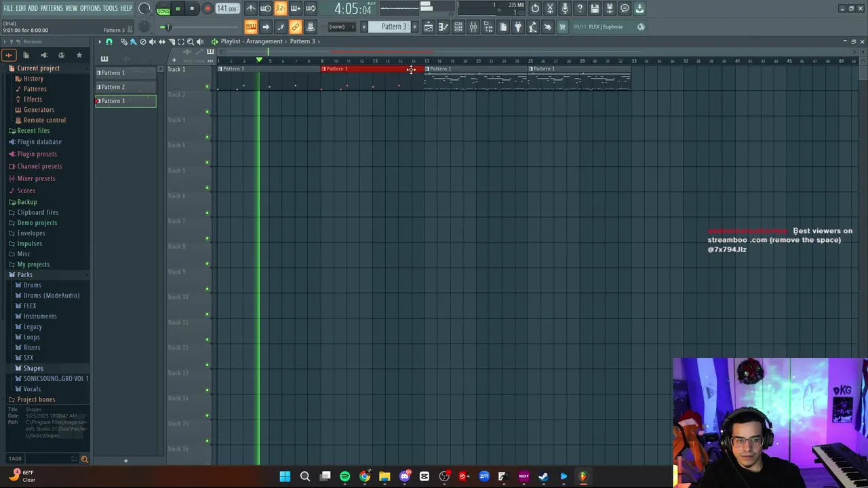The width and height of the screenshot is (868, 488).
Task: Select the playlist mute tool
Action: tap(152, 42)
